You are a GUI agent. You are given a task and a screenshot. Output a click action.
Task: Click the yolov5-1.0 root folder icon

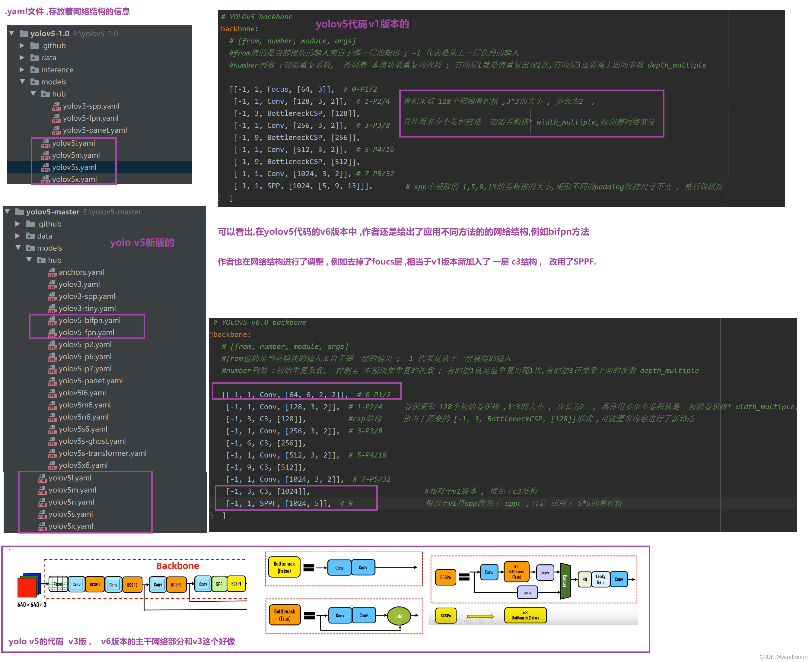24,33
